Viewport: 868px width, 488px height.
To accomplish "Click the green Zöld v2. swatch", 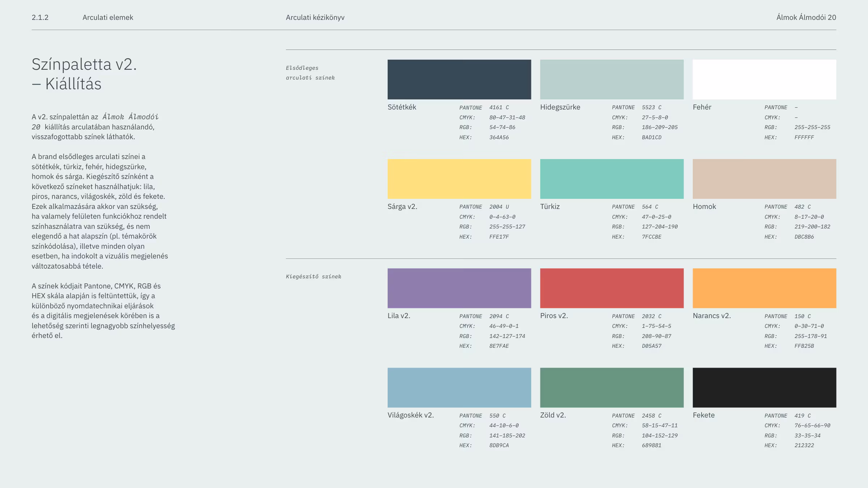I will point(612,388).
